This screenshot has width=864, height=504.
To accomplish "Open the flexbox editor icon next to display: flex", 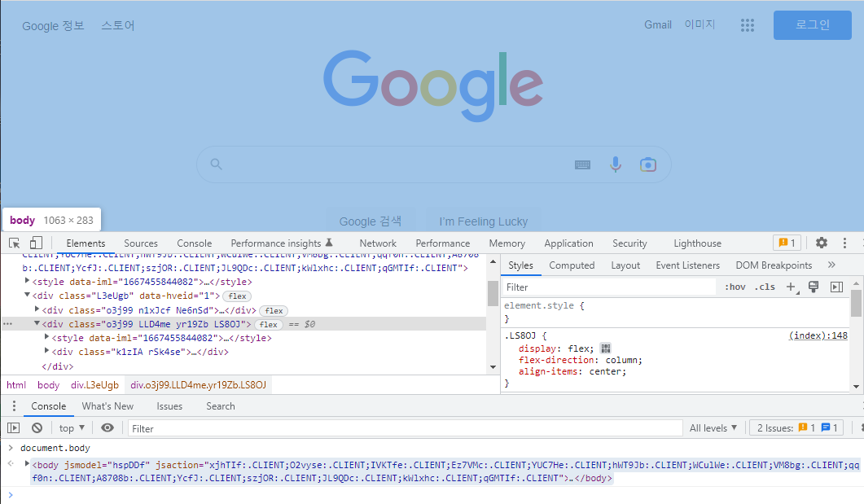I will (606, 348).
